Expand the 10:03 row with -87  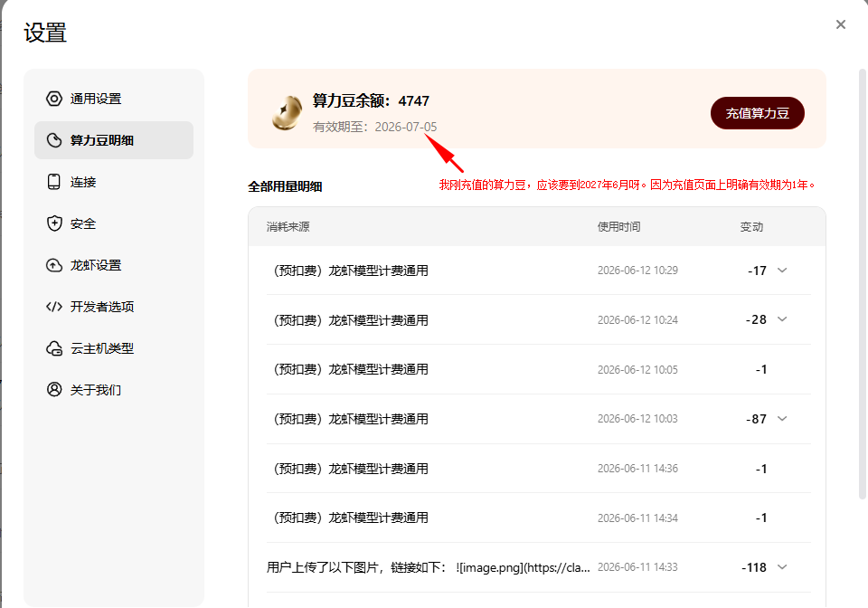[x=782, y=419]
